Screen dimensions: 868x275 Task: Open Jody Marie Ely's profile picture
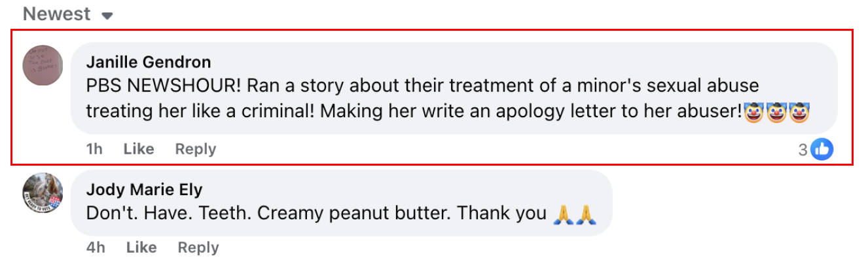click(43, 193)
